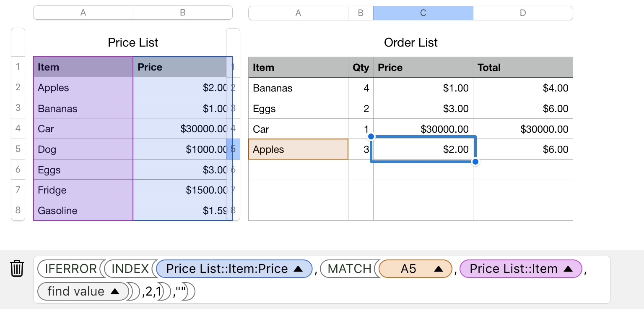The image size is (644, 309).
Task: Select column D header in Order List
Action: tap(522, 13)
